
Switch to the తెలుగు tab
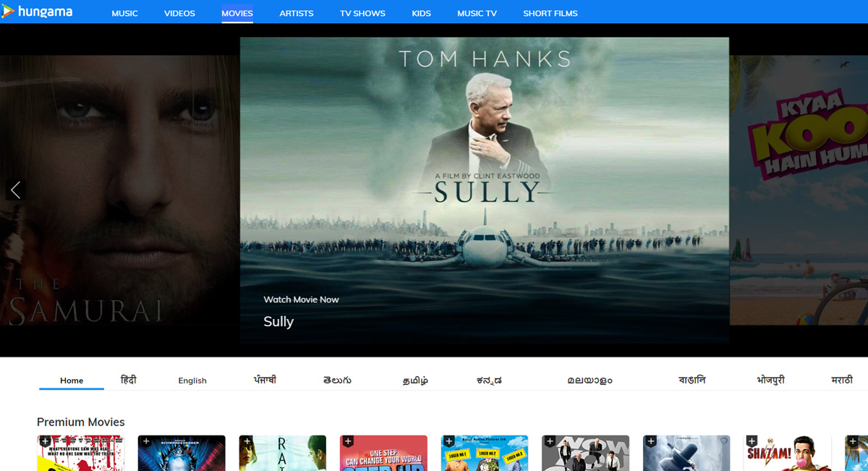tap(337, 380)
